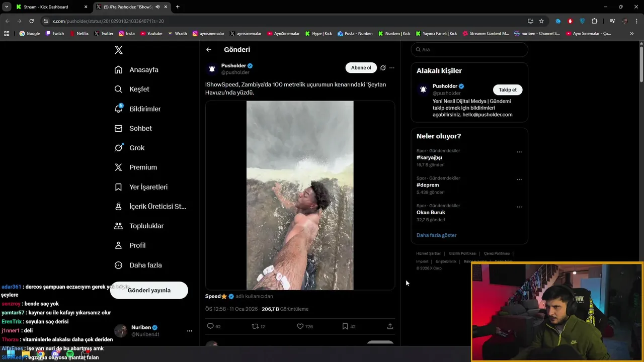The width and height of the screenshot is (644, 362).
Task: Open account menu dots next to Nuriben
Action: pos(190,331)
